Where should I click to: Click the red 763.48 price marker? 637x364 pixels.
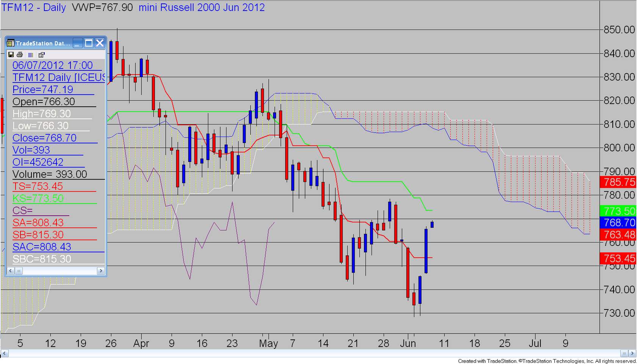618,235
